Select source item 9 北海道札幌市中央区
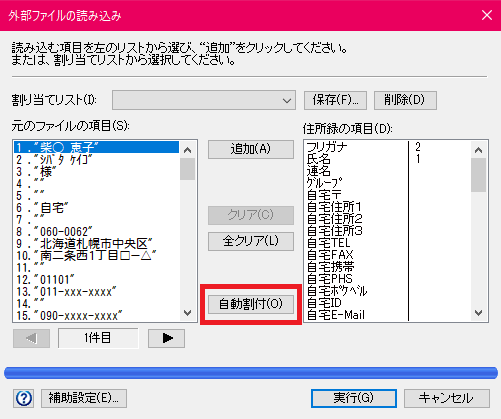 [x=96, y=244]
